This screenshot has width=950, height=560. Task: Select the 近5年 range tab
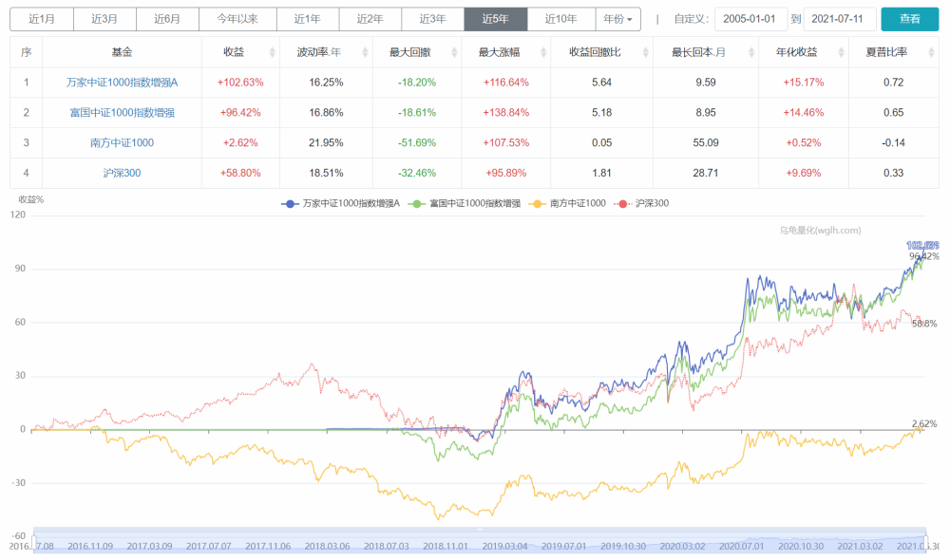coord(496,19)
